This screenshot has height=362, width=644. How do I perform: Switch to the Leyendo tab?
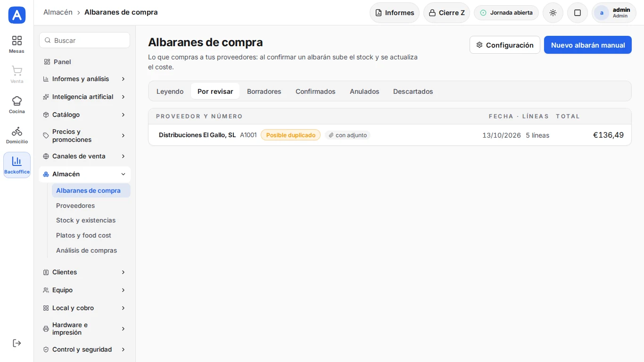[170, 91]
